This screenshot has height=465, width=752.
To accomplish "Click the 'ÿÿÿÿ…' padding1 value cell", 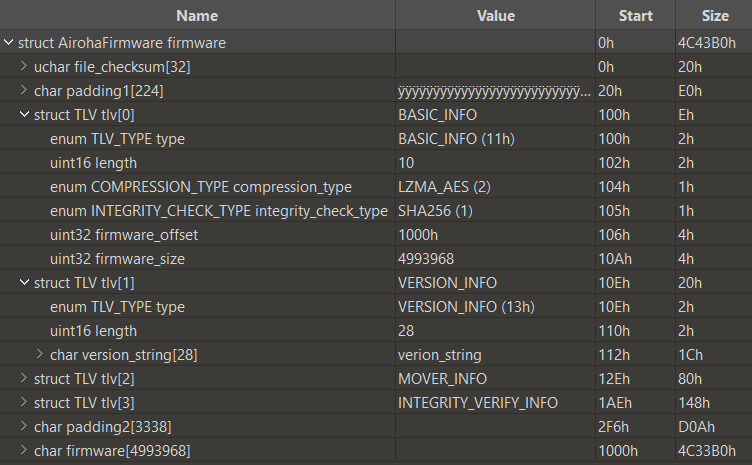I will click(x=494, y=91).
